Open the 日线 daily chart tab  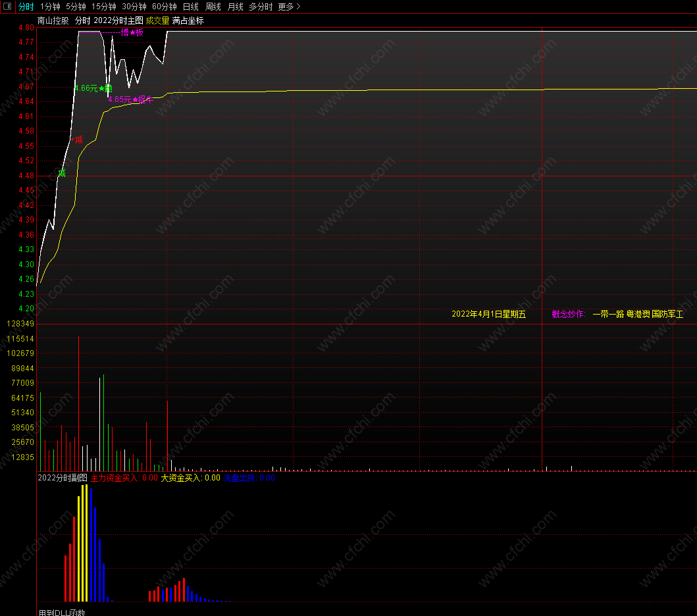pyautogui.click(x=191, y=7)
